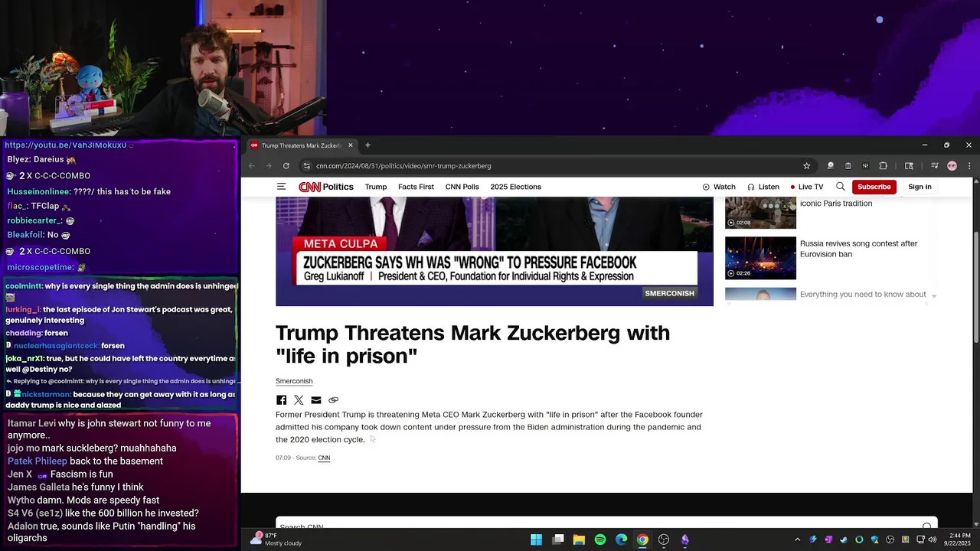Open volume control in system tray
Image resolution: width=980 pixels, height=551 pixels.
pyautogui.click(x=933, y=540)
